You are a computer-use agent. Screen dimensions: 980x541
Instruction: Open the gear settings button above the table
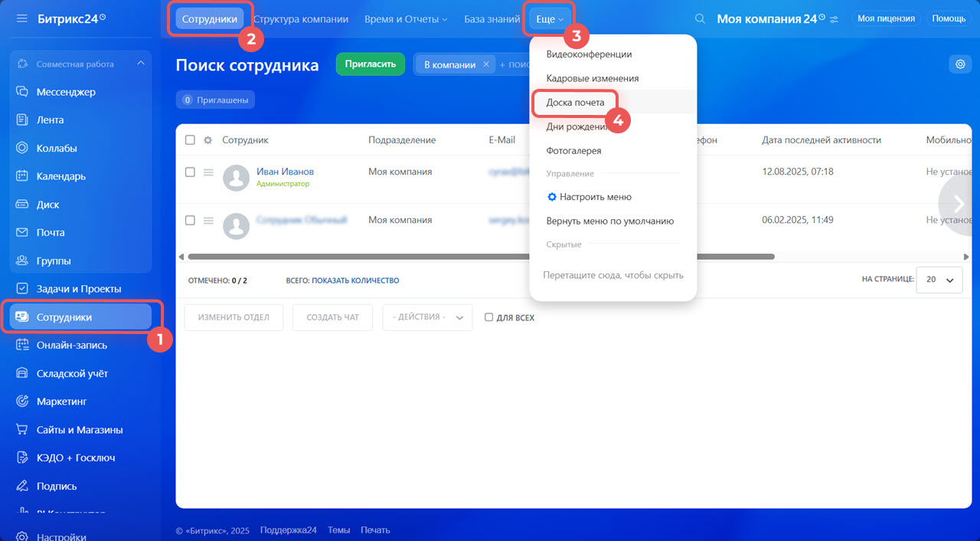tap(960, 64)
